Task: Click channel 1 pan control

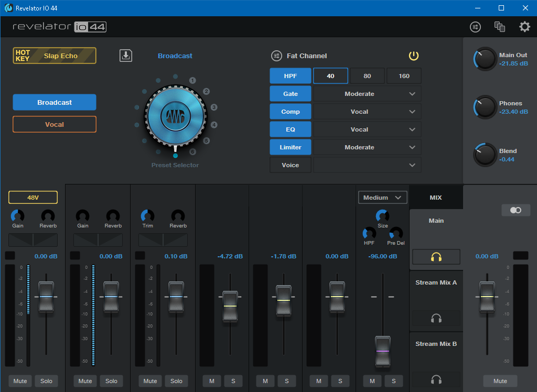Action: tap(33, 240)
